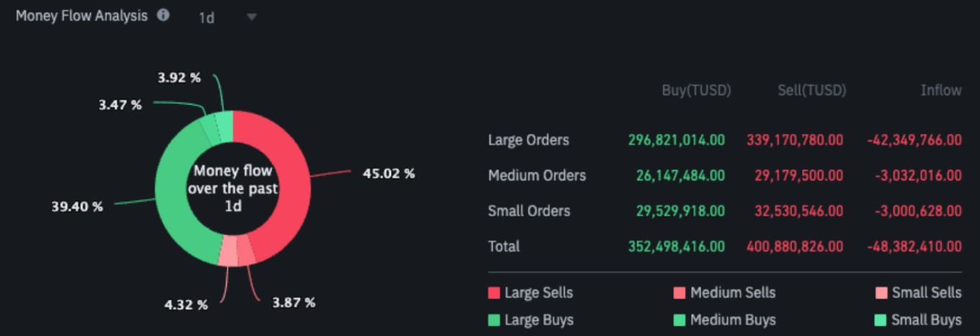Viewport: 980px width, 336px height.
Task: Click the Total inflow value -48,382,410.00
Action: coord(914,247)
